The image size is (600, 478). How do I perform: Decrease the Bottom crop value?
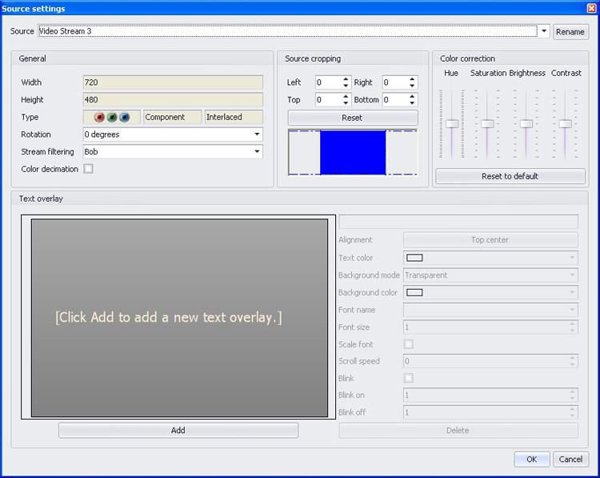tap(412, 103)
